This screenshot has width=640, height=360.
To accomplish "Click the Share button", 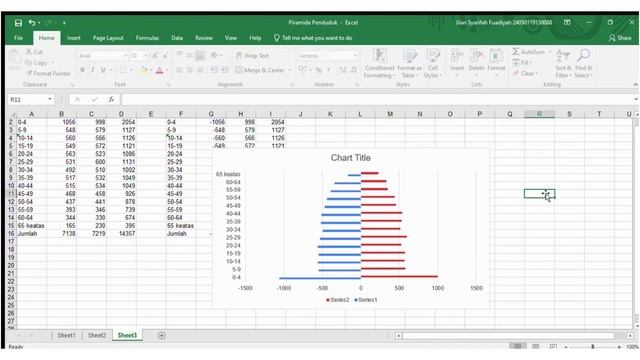I will (x=620, y=38).
